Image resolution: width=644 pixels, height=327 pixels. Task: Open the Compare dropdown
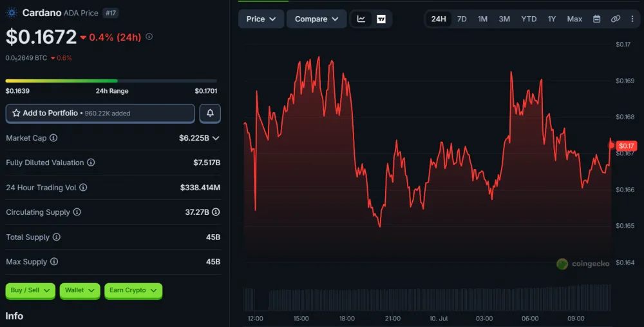tap(317, 19)
